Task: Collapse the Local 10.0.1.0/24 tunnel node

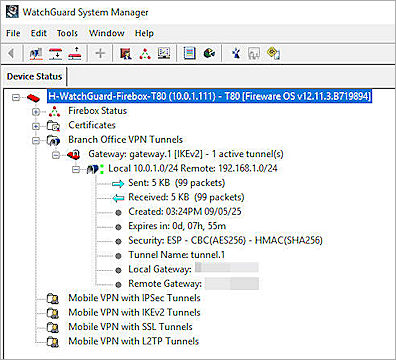Action: coord(76,169)
